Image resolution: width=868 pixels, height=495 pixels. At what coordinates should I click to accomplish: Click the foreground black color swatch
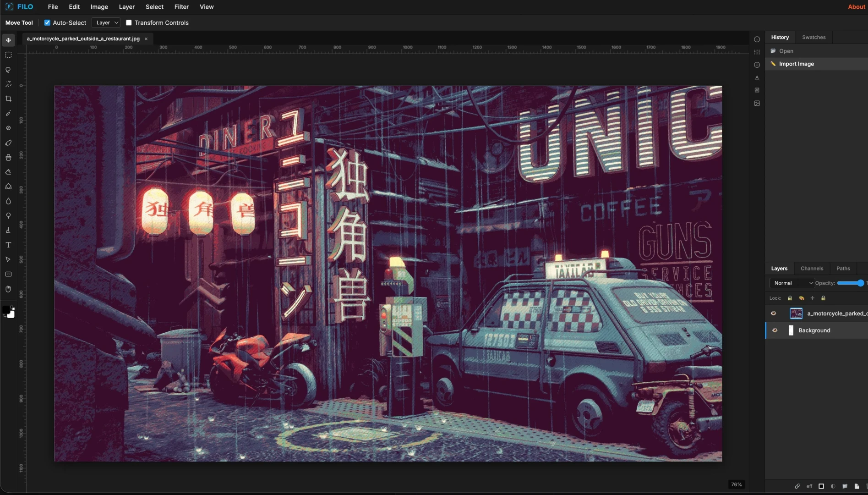6,310
